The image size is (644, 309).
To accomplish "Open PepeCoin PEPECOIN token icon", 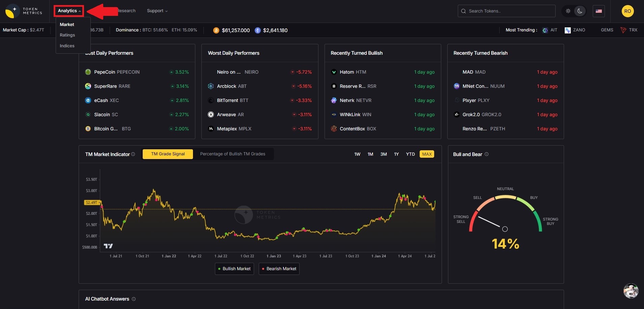I will [x=88, y=72].
